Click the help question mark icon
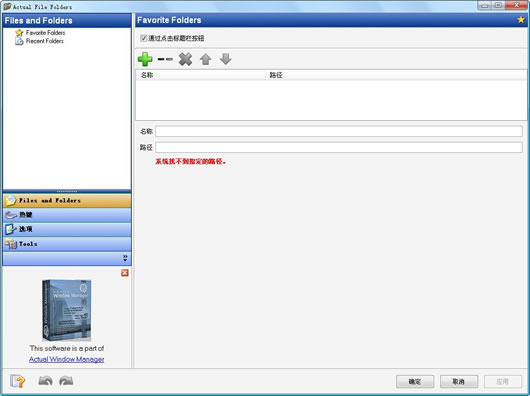 click(18, 381)
